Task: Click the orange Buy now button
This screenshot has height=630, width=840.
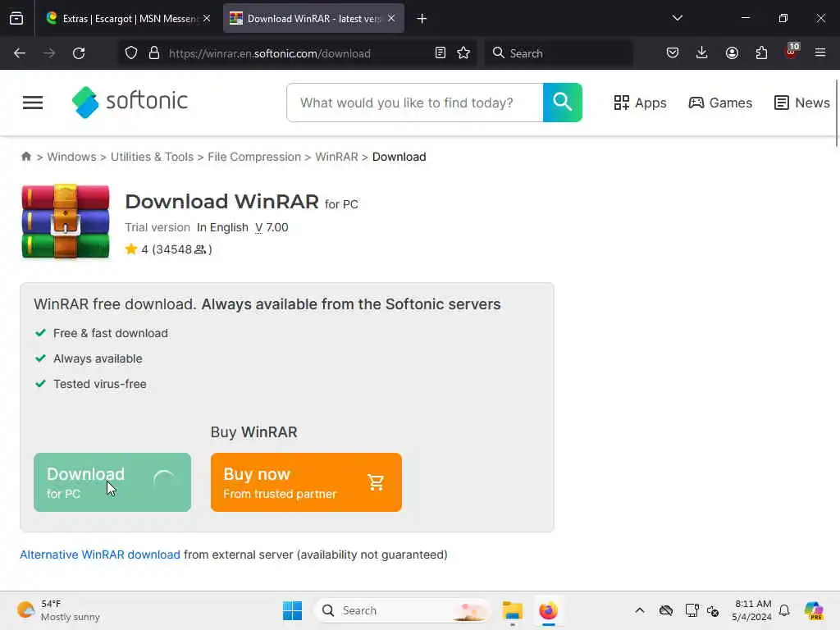Action: [x=306, y=482]
